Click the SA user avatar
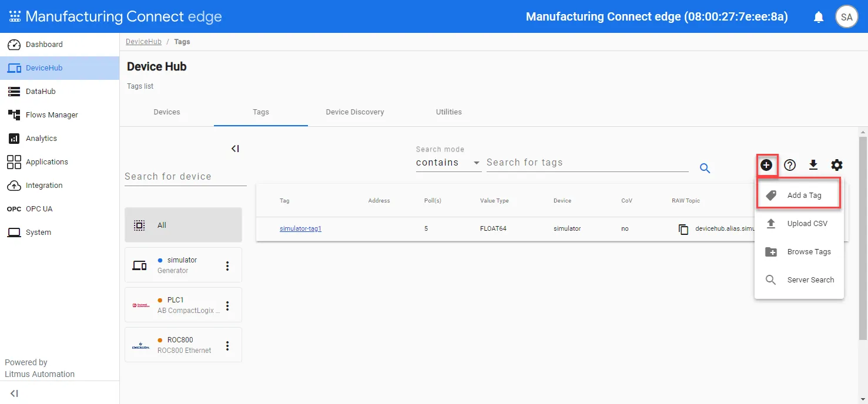 point(847,17)
